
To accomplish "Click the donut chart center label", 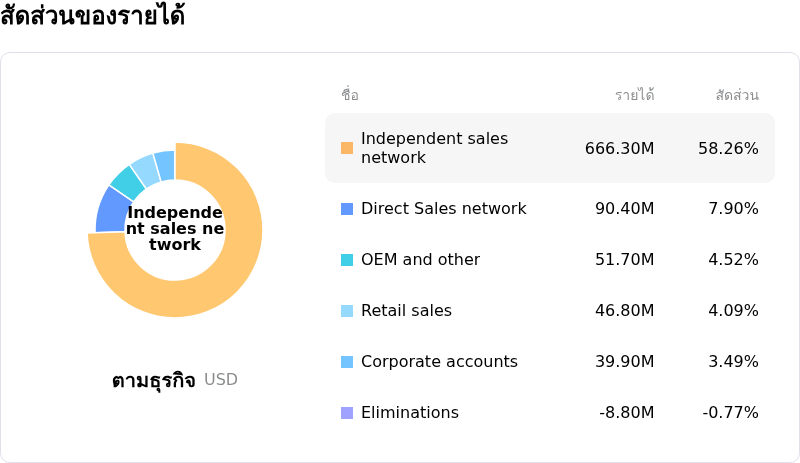I will click(x=175, y=229).
